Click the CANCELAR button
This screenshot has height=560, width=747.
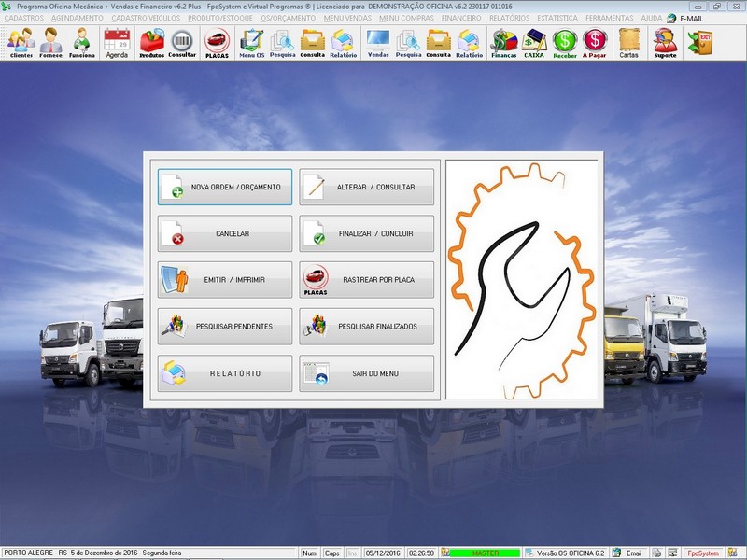pos(225,233)
